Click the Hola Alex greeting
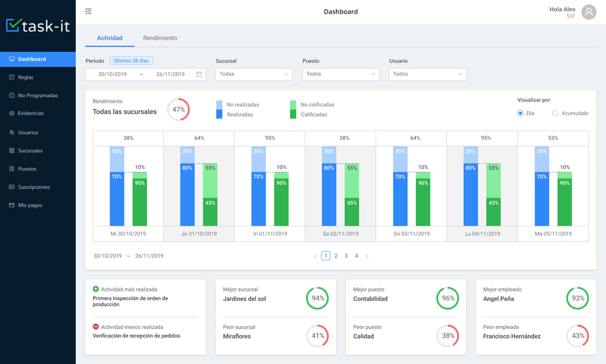 coord(562,9)
